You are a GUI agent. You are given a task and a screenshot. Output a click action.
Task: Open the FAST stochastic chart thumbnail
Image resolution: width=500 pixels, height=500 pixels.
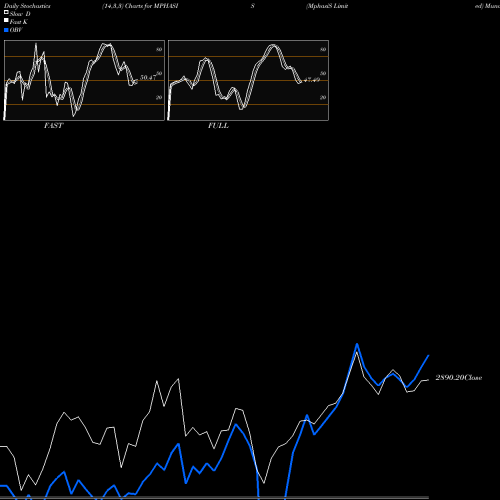pyautogui.click(x=84, y=80)
